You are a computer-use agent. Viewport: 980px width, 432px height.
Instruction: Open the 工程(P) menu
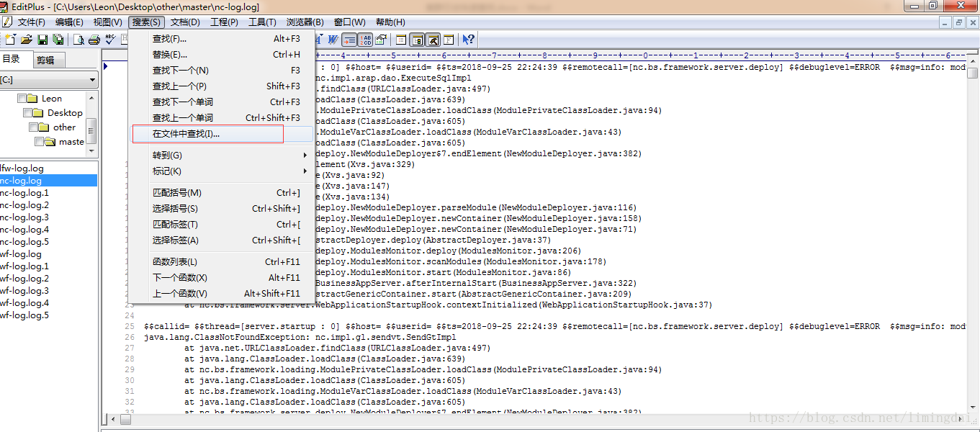224,22
